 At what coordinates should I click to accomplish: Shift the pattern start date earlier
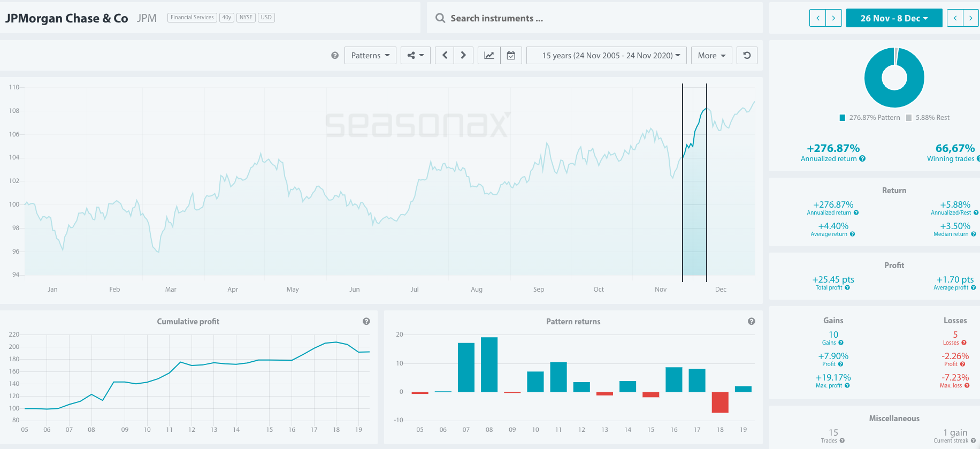tap(817, 18)
